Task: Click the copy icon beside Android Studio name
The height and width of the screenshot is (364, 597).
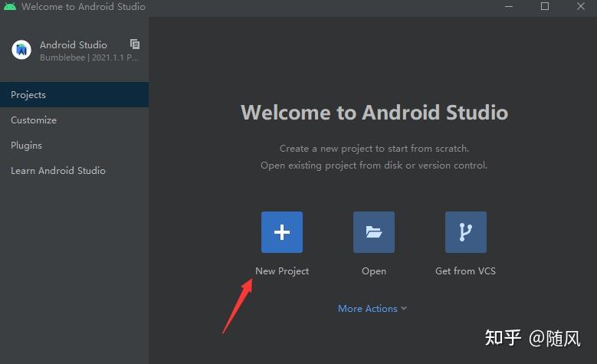Action: 135,44
